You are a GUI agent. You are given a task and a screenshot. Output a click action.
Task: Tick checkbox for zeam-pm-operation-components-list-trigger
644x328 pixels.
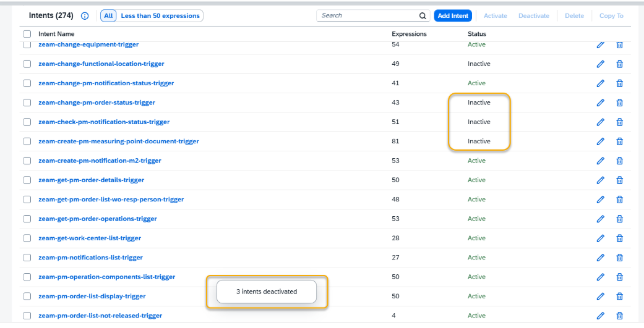(27, 277)
